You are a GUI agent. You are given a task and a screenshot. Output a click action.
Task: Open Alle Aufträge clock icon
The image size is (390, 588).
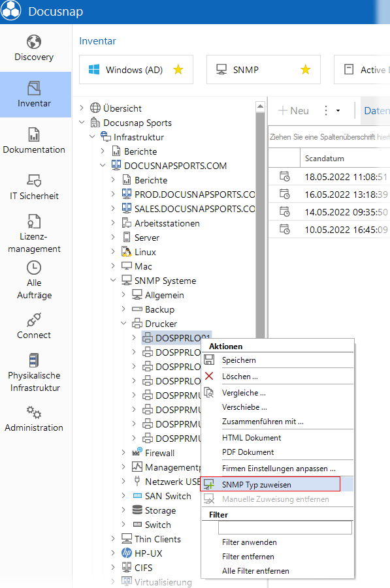pos(34,268)
